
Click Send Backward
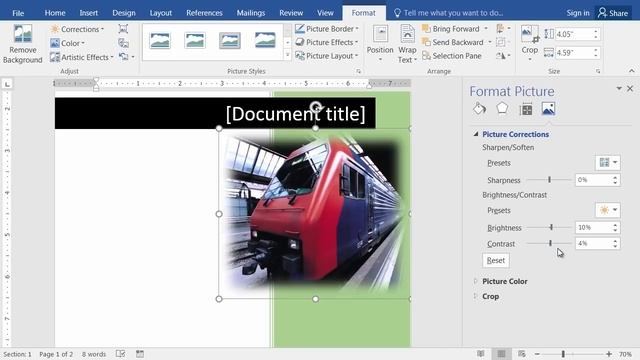[453, 42]
